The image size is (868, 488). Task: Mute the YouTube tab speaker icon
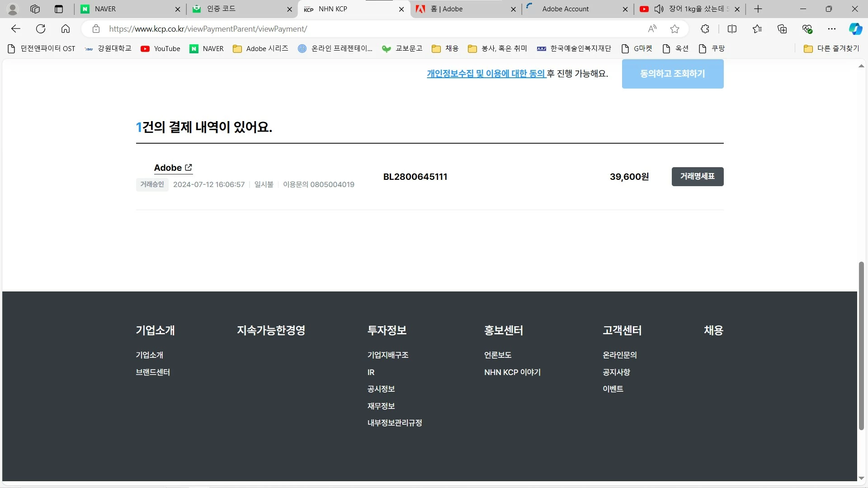click(659, 9)
